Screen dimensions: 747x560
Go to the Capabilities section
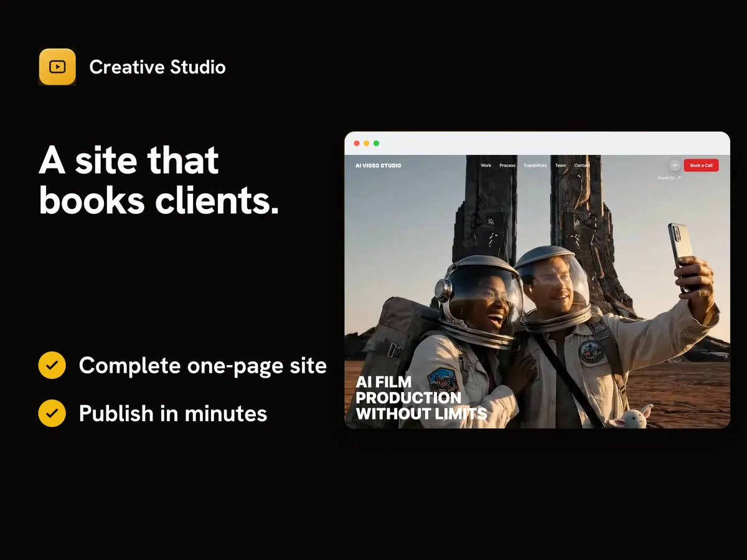(535, 166)
